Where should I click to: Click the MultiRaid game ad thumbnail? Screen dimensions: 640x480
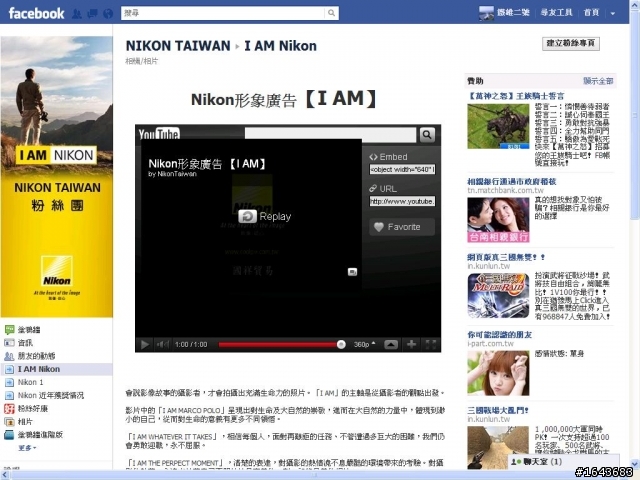pyautogui.click(x=498, y=296)
